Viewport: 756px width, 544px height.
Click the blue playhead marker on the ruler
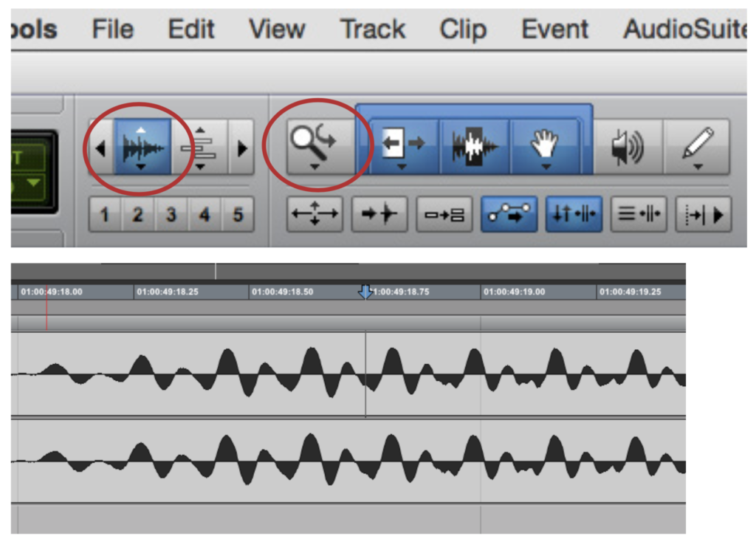tap(365, 292)
